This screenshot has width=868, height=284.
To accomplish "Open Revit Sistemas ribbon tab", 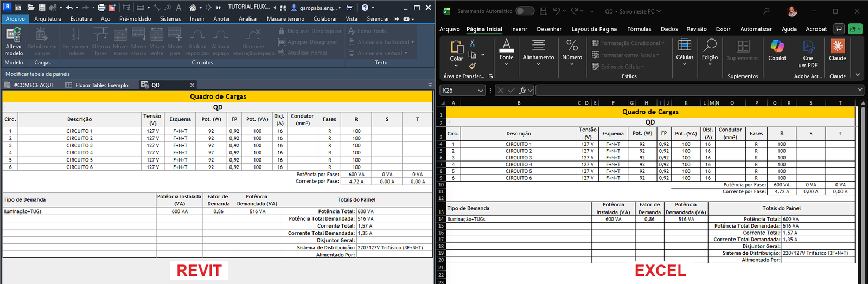I will point(170,18).
